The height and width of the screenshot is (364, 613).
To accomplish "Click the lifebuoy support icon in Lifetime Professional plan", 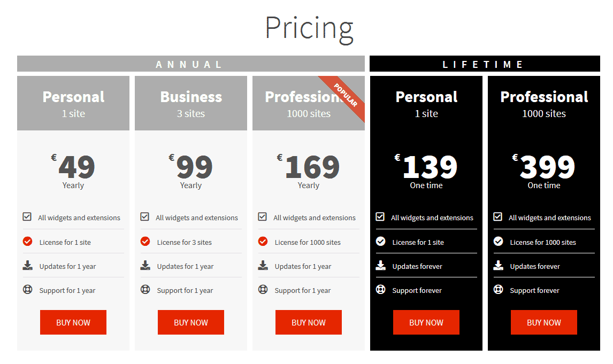I will tap(498, 289).
